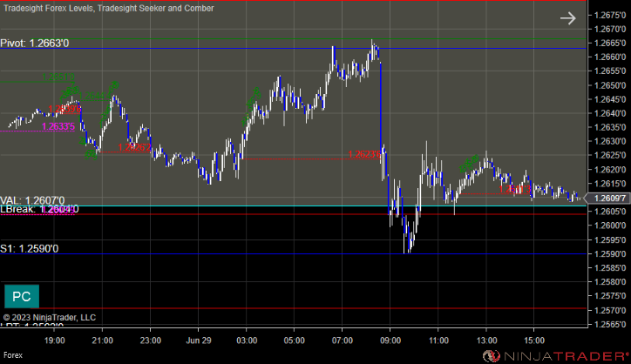Click the 1.2575'0 price axis label

pos(610,295)
